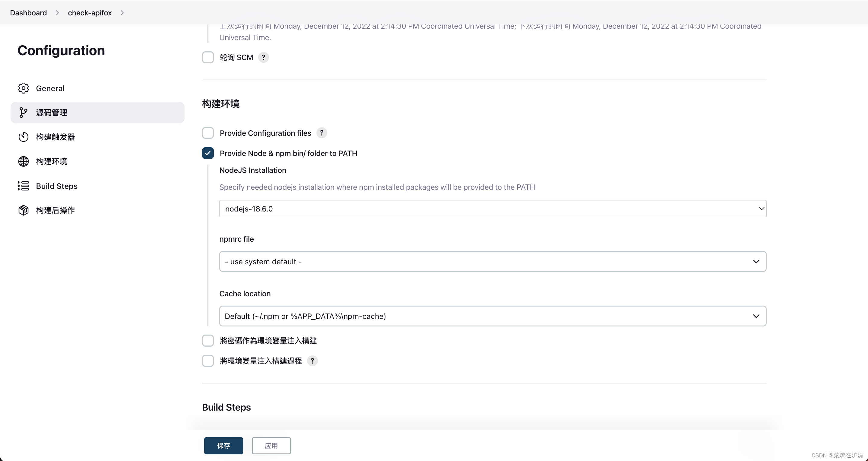The height and width of the screenshot is (461, 868).
Task: Click the Build Steps list icon
Action: pyautogui.click(x=23, y=186)
